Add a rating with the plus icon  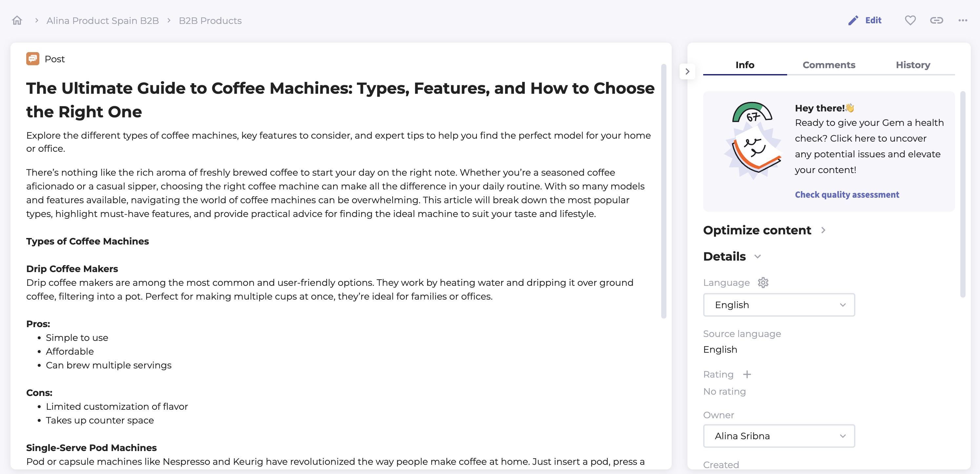[747, 374]
